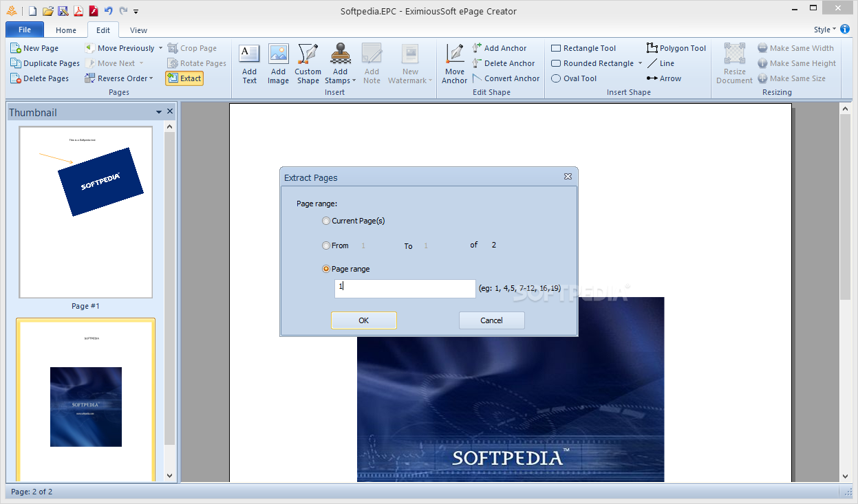Export to Flash using the red Flash icon
This screenshot has height=504, width=858.
[x=94, y=11]
